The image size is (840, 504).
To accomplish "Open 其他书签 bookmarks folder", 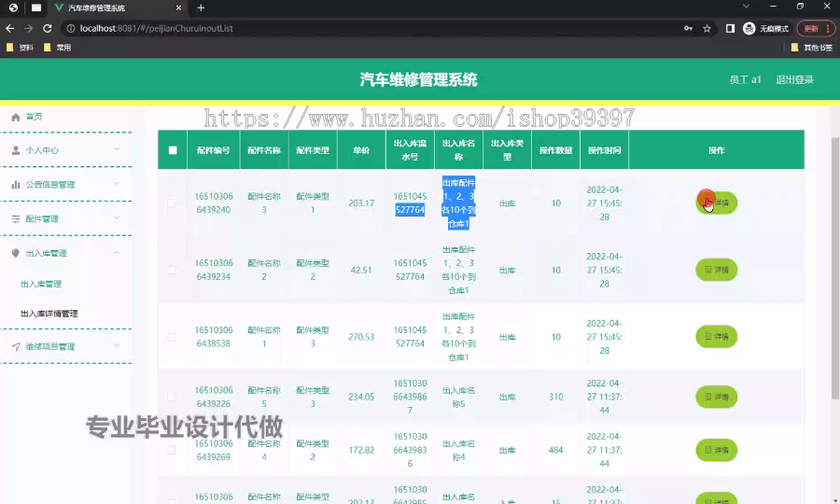I will point(812,48).
